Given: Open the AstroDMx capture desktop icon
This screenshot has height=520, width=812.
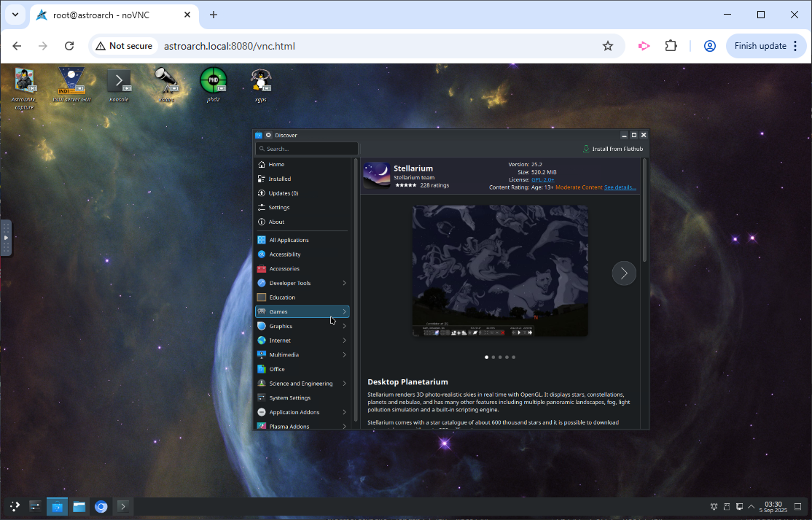Looking at the screenshot, I should (x=24, y=88).
